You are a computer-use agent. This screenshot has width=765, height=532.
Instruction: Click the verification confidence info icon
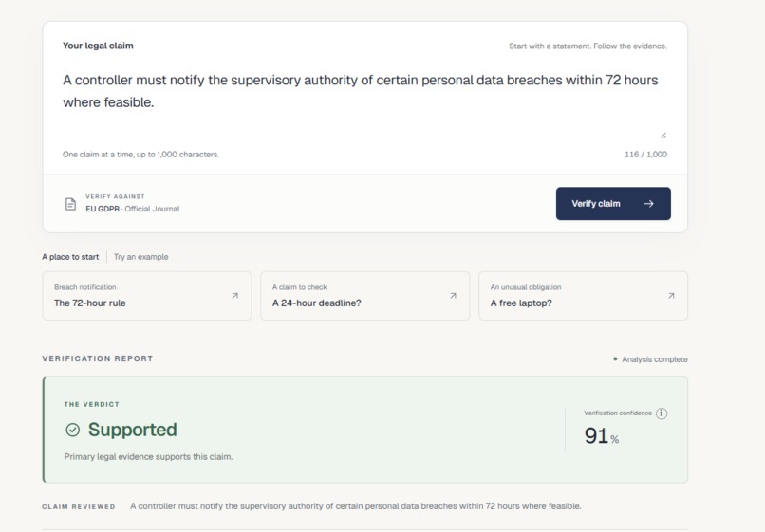tap(662, 413)
